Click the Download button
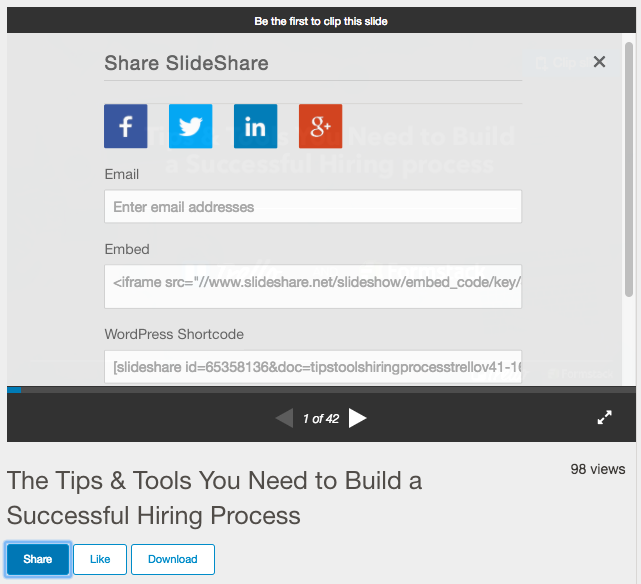The height and width of the screenshot is (584, 641). click(x=173, y=559)
